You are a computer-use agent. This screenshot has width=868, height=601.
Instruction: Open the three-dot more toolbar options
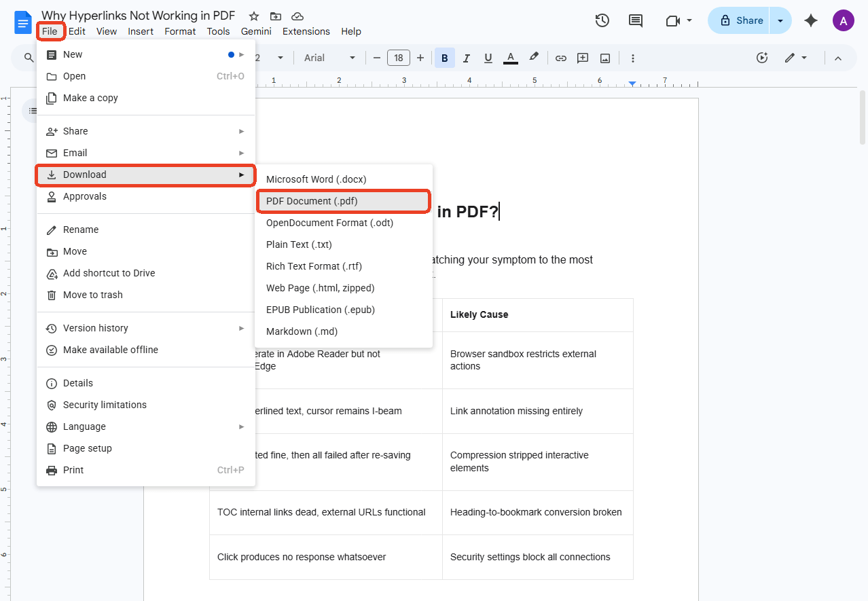[633, 58]
